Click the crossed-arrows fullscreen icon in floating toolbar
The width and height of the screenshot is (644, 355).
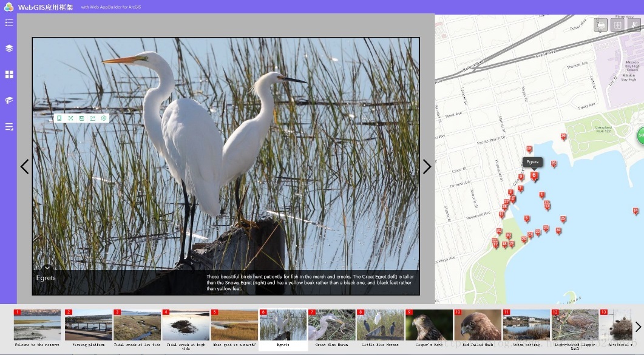pos(70,118)
